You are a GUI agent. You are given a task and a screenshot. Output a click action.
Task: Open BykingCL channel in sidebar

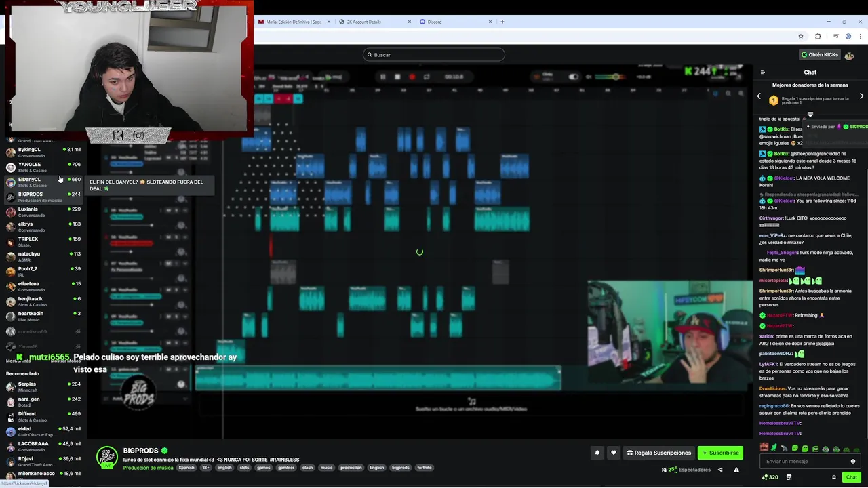[x=43, y=152]
